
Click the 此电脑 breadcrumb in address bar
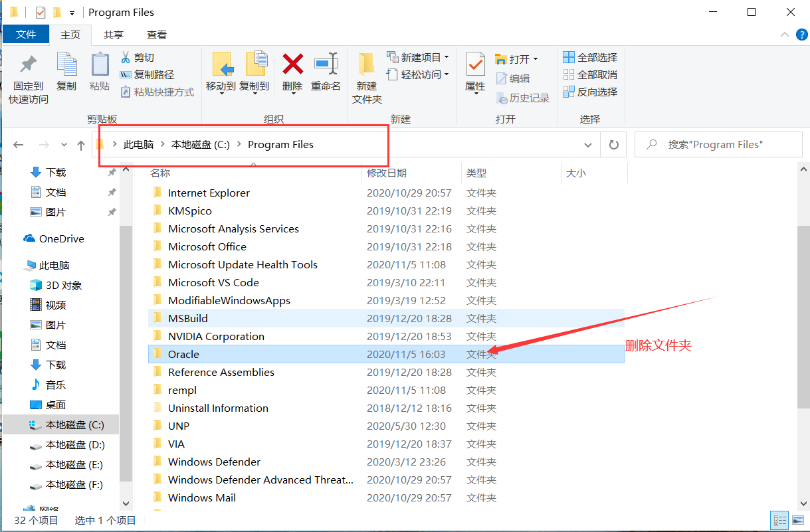point(138,145)
